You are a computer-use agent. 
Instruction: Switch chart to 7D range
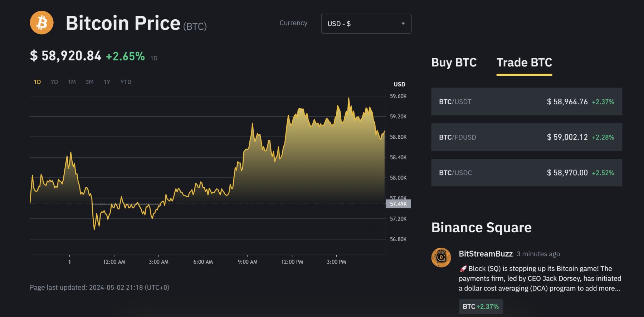[x=54, y=82]
